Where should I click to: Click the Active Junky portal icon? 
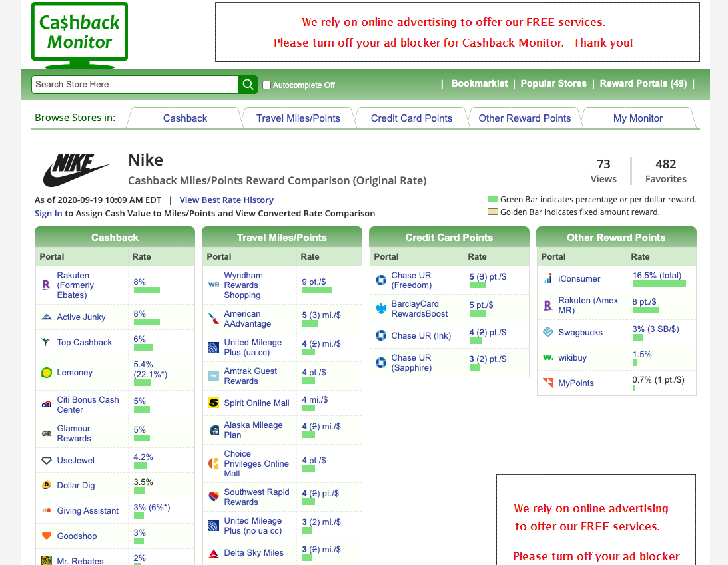coord(47,317)
